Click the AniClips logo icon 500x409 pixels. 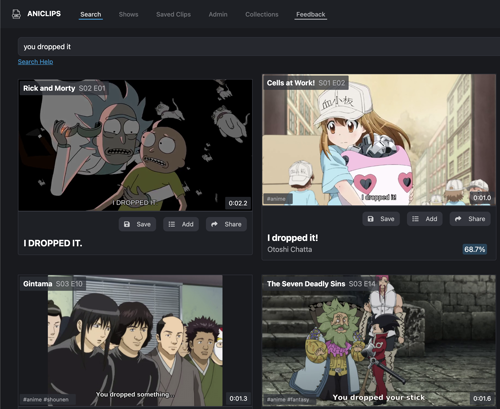coord(16,14)
